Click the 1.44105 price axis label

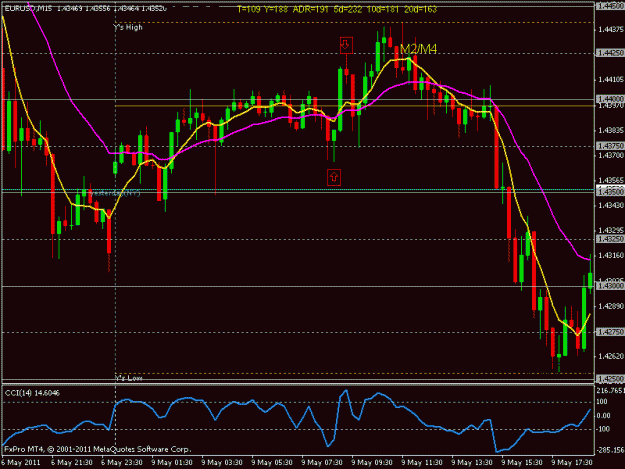click(x=610, y=80)
